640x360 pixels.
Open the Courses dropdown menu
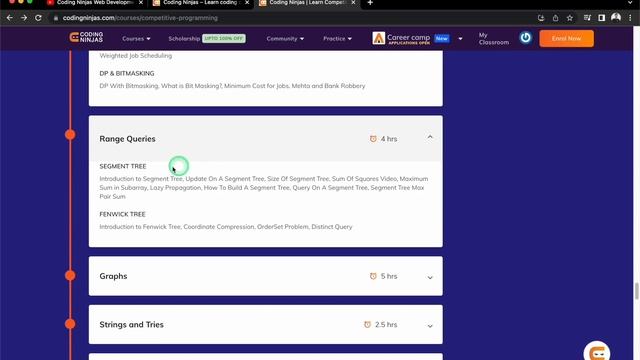pyautogui.click(x=136, y=38)
